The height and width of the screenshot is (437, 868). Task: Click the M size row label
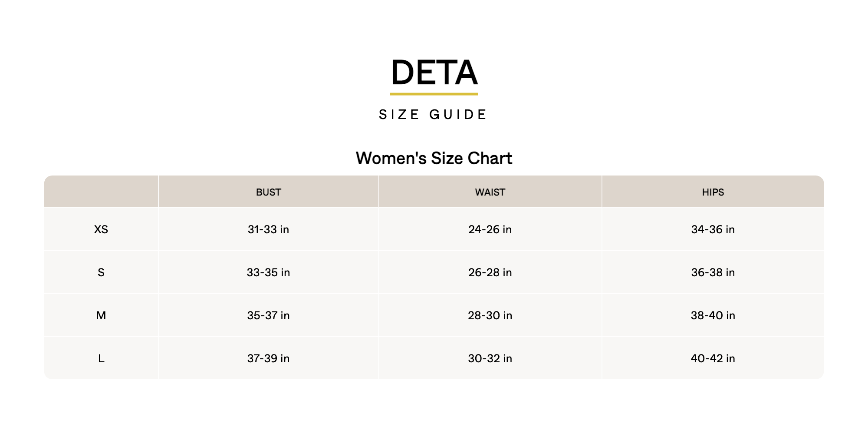(101, 315)
